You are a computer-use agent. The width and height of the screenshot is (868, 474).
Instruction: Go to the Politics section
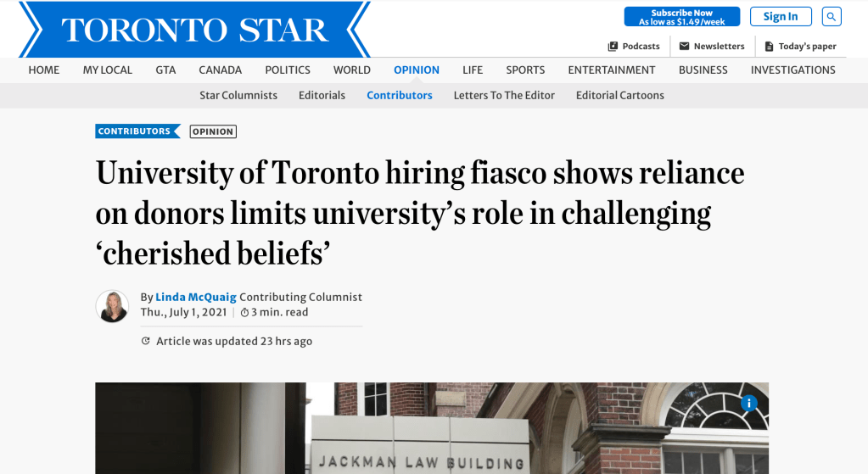[x=288, y=70]
